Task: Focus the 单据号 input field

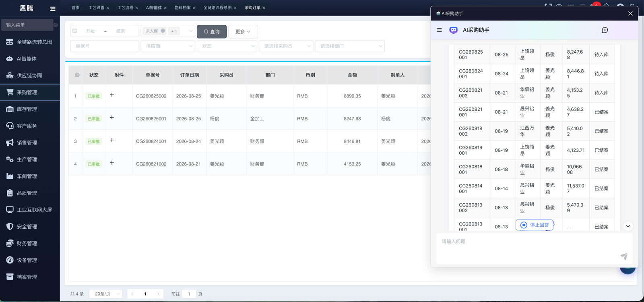Action: [x=105, y=46]
